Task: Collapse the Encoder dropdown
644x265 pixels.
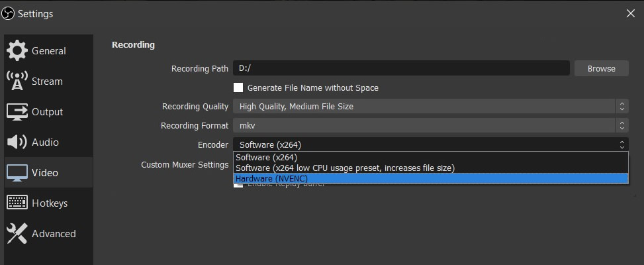Action: pos(430,144)
